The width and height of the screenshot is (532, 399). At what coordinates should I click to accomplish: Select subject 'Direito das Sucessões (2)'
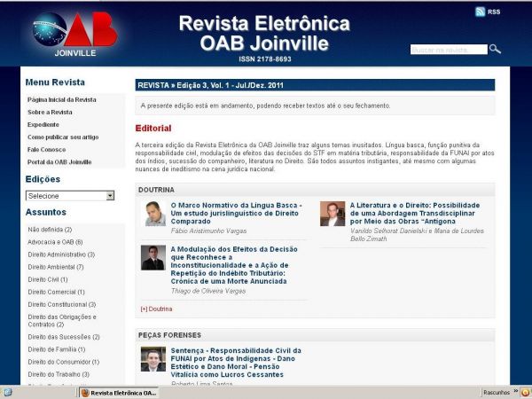(64, 337)
